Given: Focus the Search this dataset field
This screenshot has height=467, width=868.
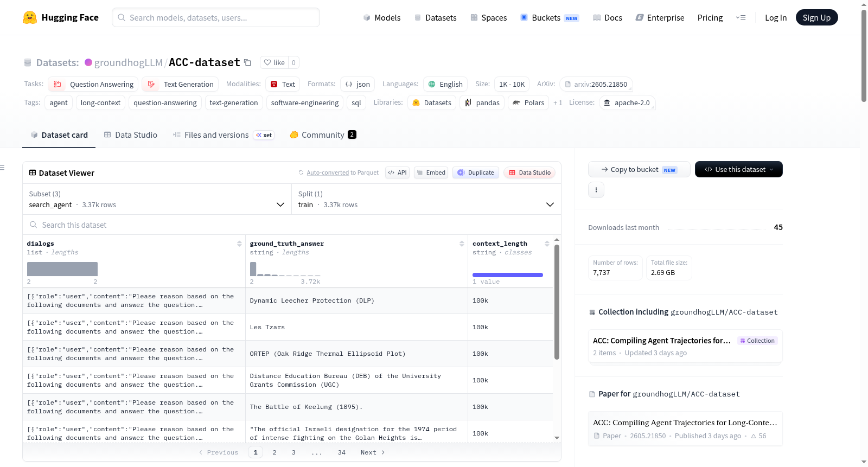Looking at the screenshot, I should coord(292,225).
